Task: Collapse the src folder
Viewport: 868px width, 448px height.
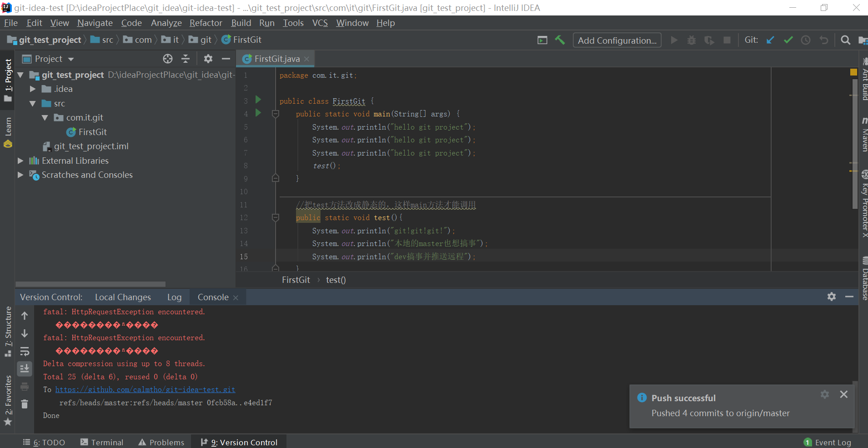Action: (33, 103)
